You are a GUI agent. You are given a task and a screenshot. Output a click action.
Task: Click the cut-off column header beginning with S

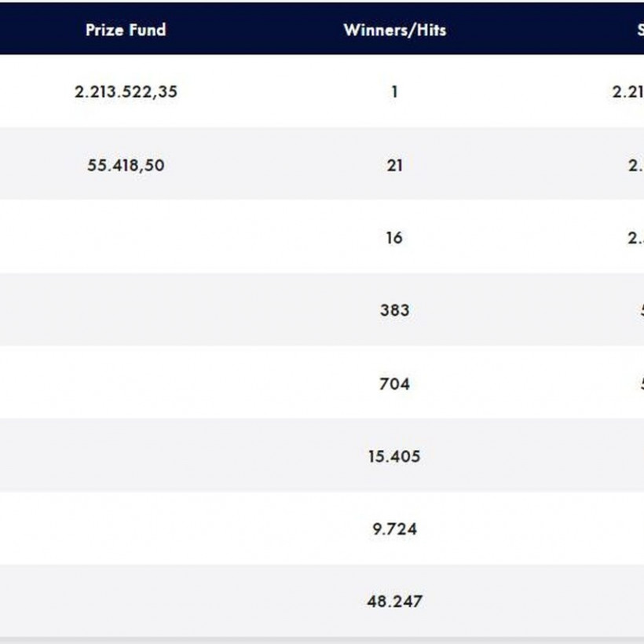[x=639, y=30]
